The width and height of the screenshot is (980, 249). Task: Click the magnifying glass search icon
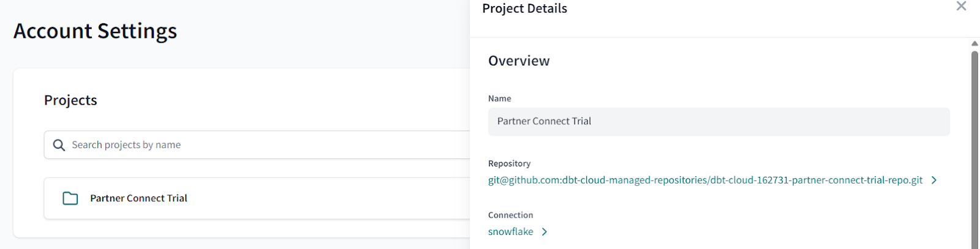tap(59, 145)
